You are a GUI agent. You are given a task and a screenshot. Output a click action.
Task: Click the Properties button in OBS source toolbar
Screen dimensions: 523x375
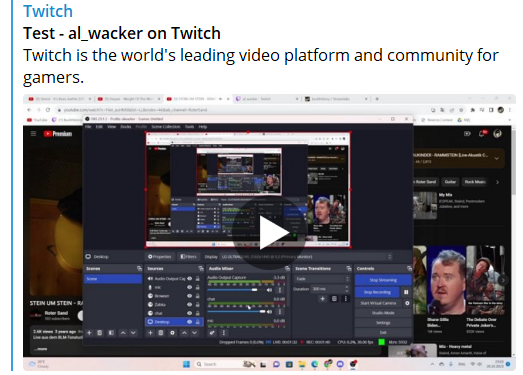coord(159,257)
